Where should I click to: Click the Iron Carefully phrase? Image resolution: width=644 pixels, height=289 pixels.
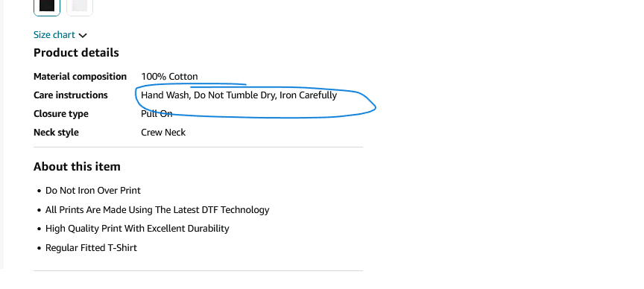pyautogui.click(x=308, y=95)
